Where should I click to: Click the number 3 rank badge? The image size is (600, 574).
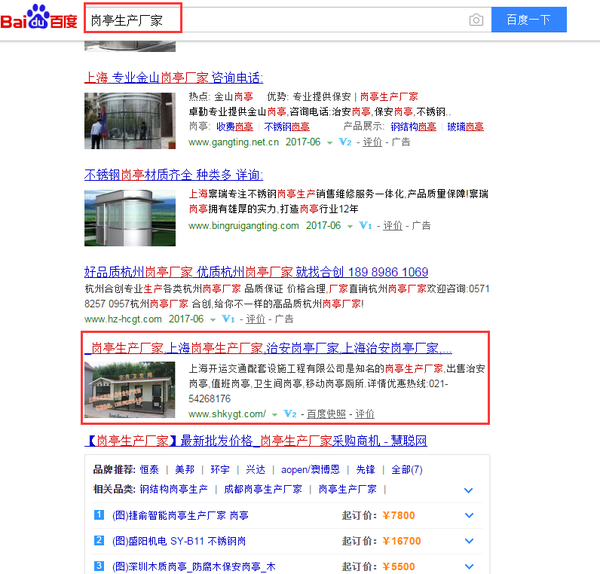(99, 566)
